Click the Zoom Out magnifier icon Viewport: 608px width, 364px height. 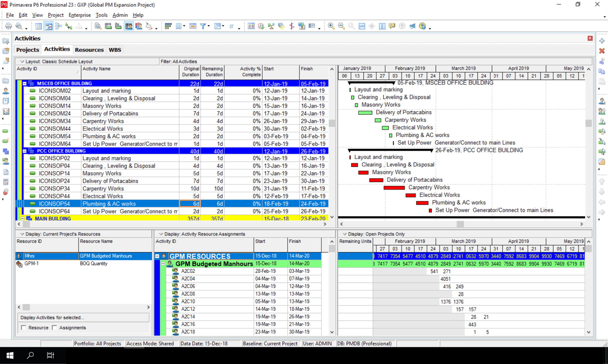click(x=341, y=26)
